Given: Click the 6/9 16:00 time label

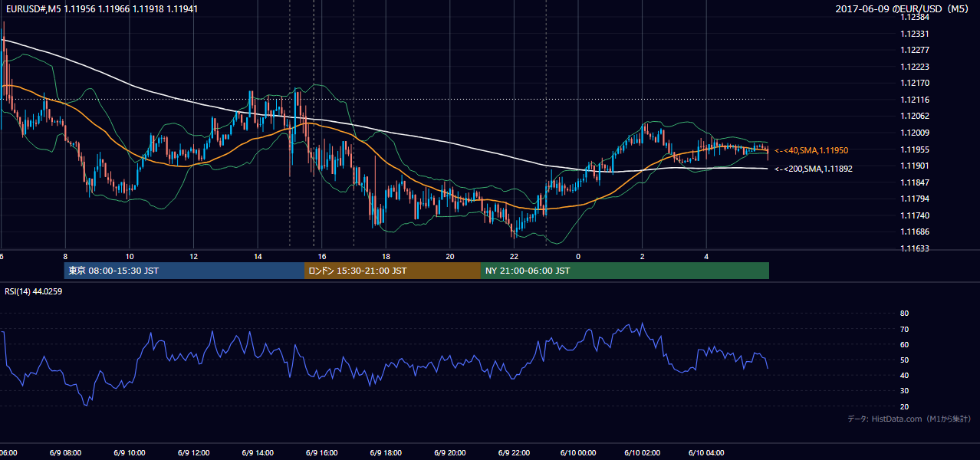Looking at the screenshot, I should click(x=321, y=453).
